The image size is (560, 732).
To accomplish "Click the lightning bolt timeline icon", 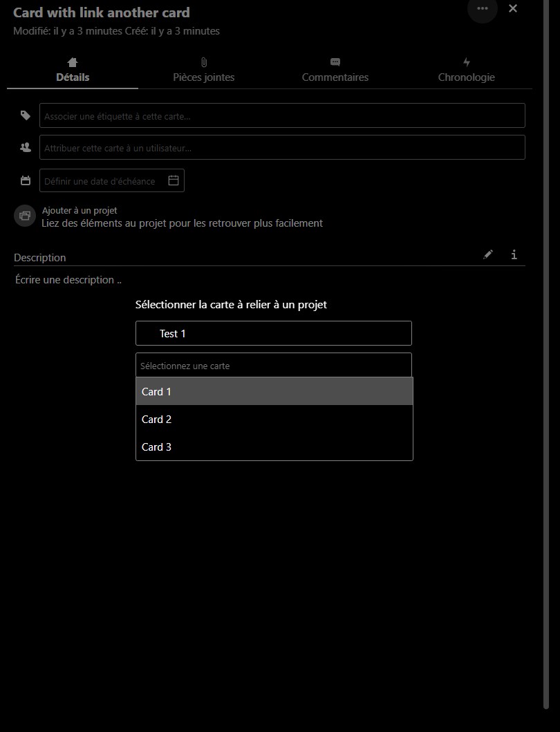I will pyautogui.click(x=466, y=62).
